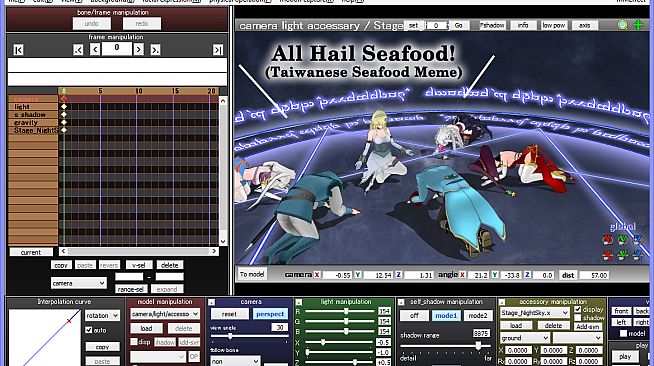654x366 pixels.
Task: Go to previous keyframe arrow
Action: (78, 50)
